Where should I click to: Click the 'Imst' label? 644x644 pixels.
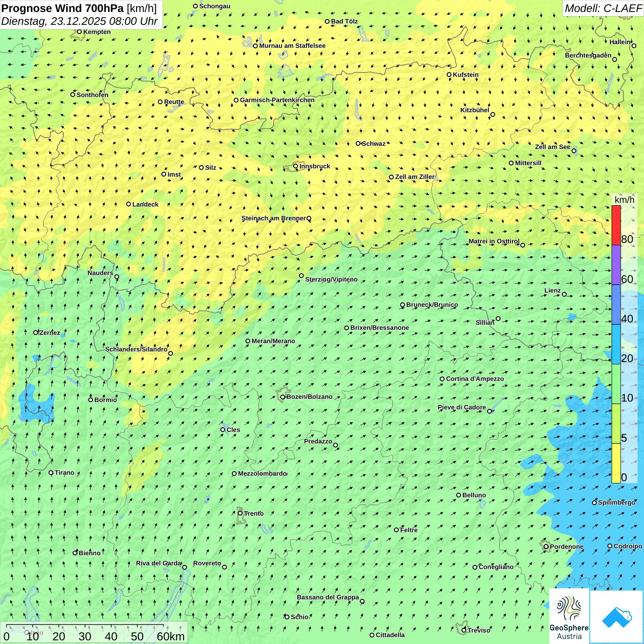coord(174,174)
